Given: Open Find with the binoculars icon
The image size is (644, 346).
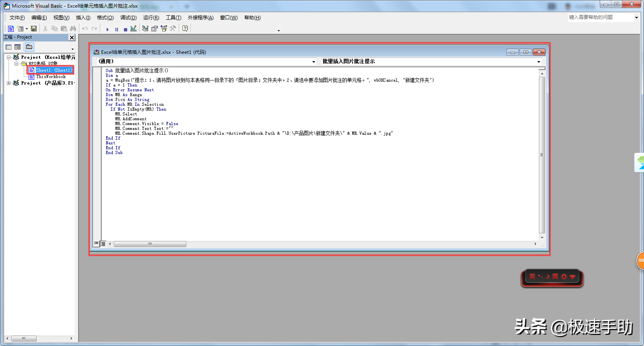Looking at the screenshot, I should point(73,29).
